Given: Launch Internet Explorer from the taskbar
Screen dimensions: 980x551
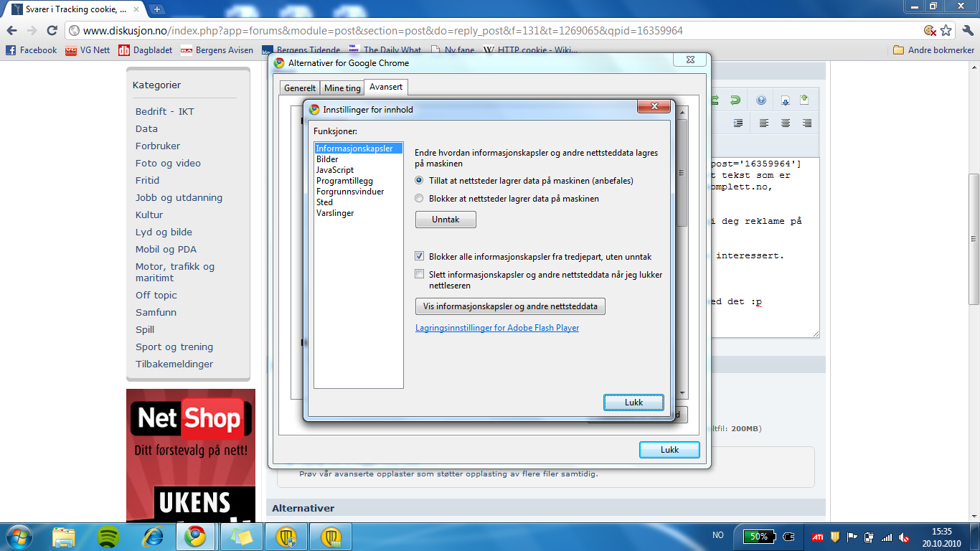Looking at the screenshot, I should click(152, 536).
